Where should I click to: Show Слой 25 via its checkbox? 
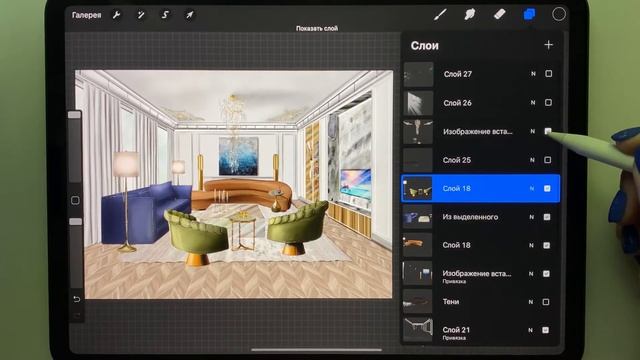(547, 160)
